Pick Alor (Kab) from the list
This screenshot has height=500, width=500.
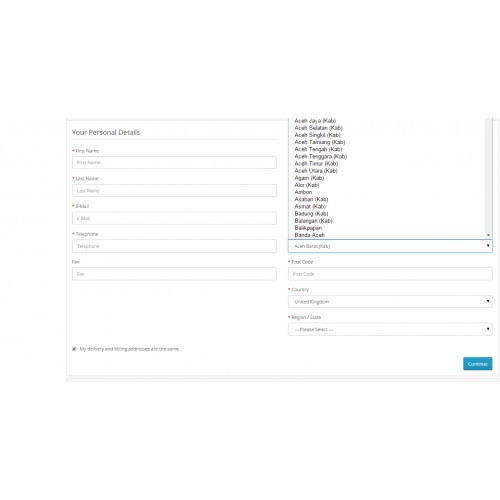pos(307,185)
